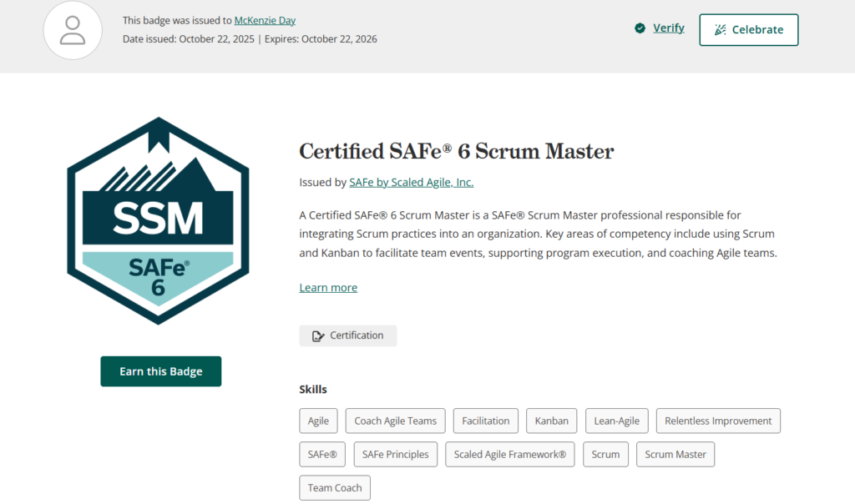Image resolution: width=855 pixels, height=504 pixels.
Task: Select the Coach Agile Teams skill tag
Action: click(x=395, y=421)
